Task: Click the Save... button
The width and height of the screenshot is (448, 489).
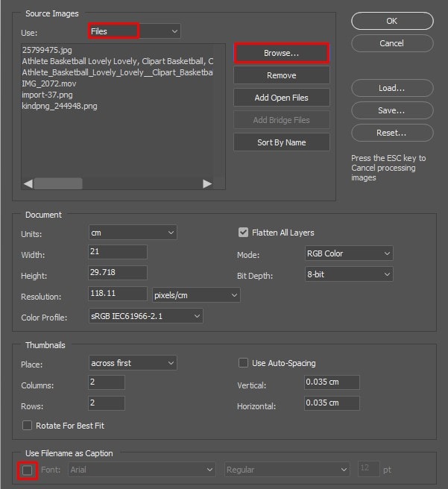Action: (392, 110)
